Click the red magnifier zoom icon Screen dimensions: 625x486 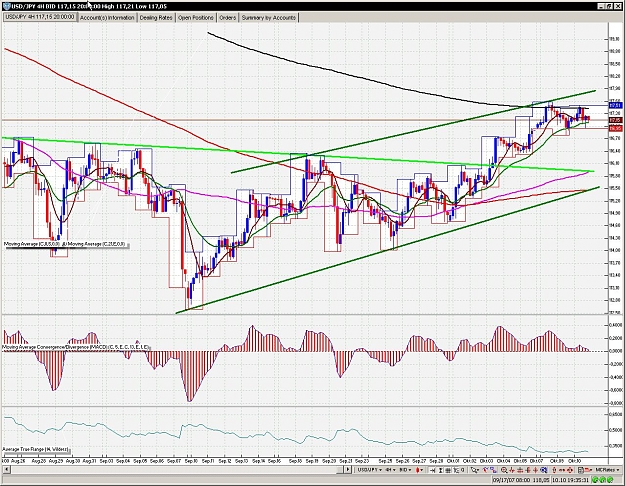pos(504,470)
